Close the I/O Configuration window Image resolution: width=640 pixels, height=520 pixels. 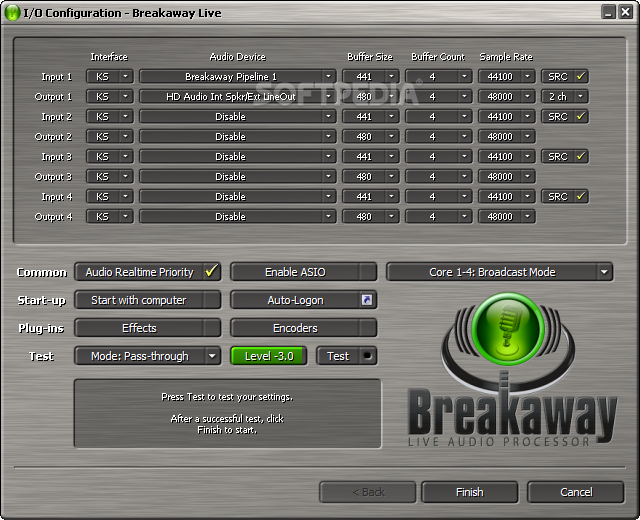pos(625,11)
